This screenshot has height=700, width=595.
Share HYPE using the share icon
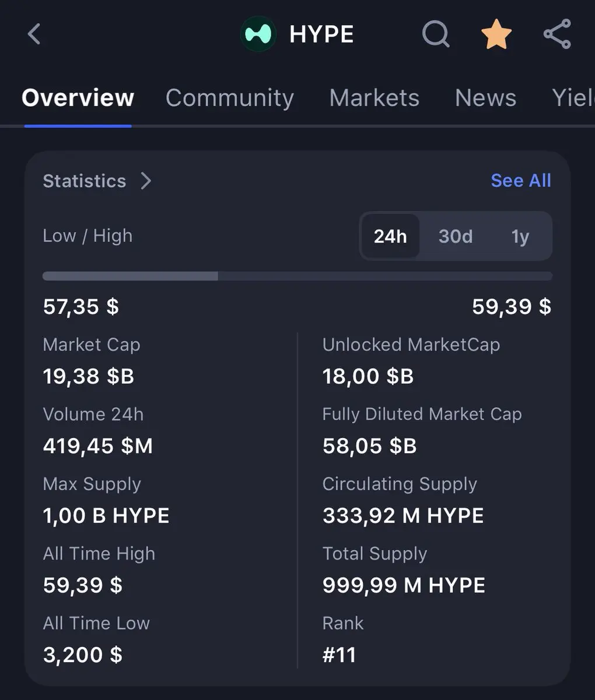point(557,34)
